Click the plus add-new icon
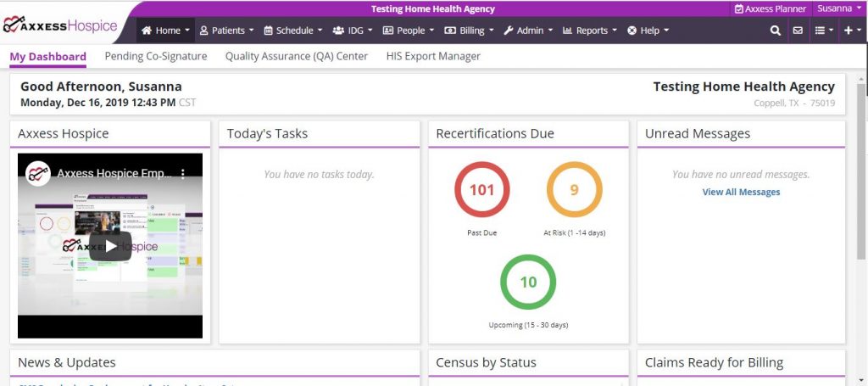Screen dimensions: 868x386 pos(850,31)
